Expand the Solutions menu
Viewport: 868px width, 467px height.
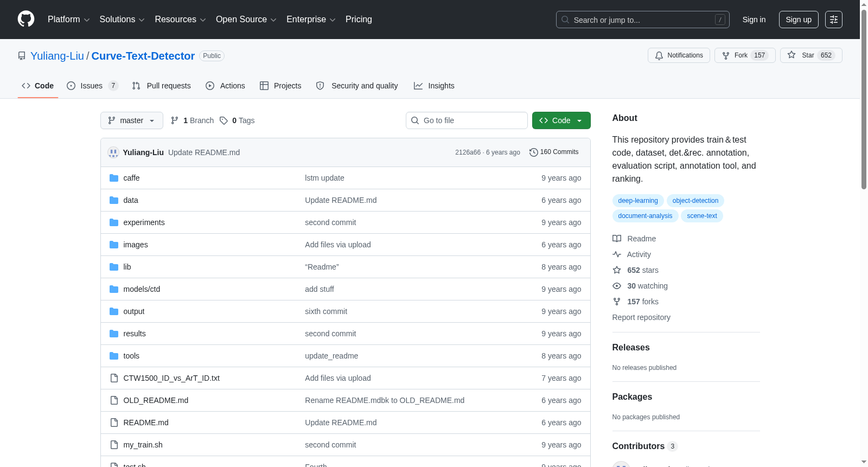[x=122, y=20]
